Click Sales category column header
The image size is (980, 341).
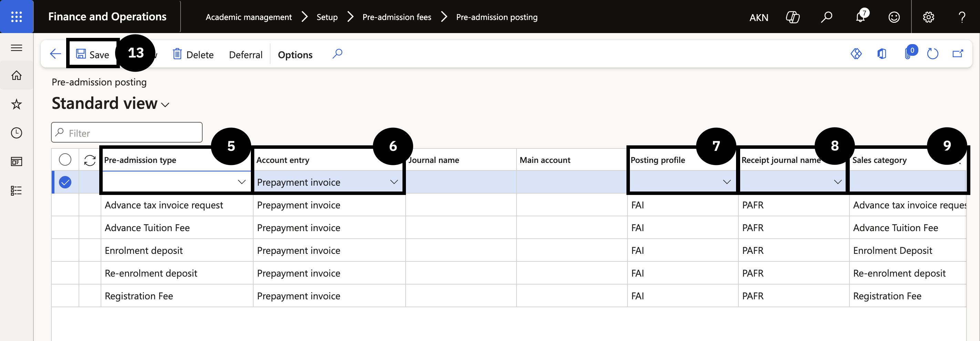(x=879, y=160)
